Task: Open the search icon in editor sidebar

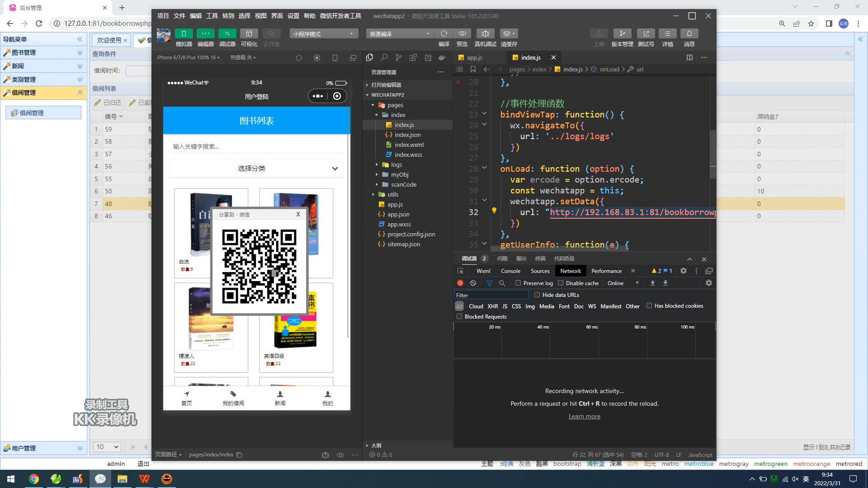Action: (x=384, y=57)
